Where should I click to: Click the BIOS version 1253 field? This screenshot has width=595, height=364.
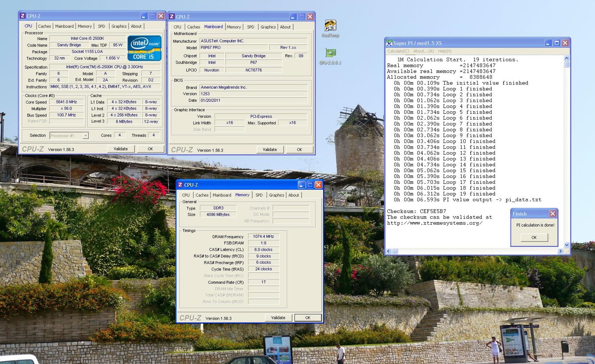[253, 94]
